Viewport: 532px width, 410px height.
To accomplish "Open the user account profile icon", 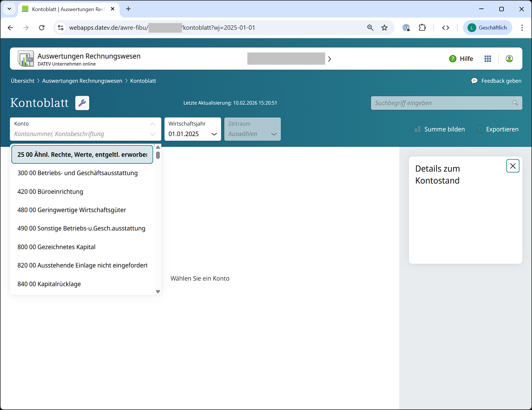I will pyautogui.click(x=509, y=59).
